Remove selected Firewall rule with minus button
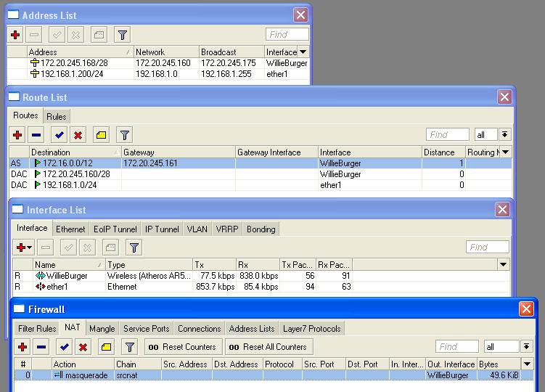Screen dimensions: 545x392 click(x=41, y=347)
